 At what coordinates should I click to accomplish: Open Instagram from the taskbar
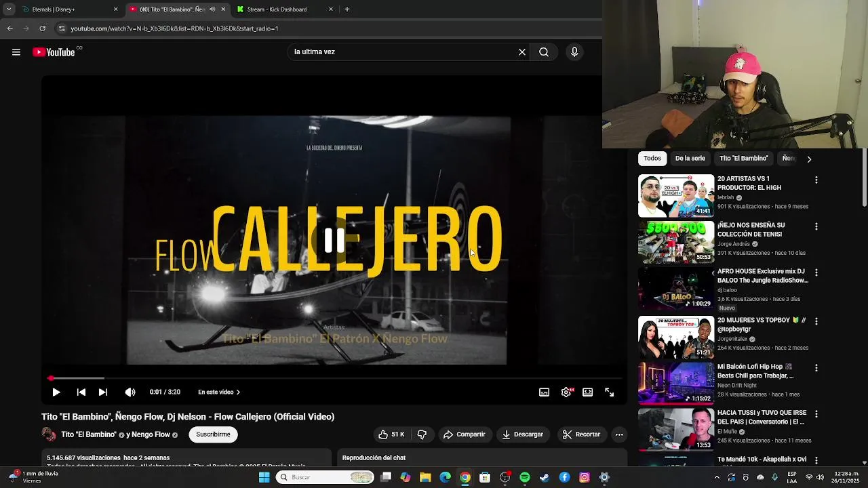click(585, 478)
